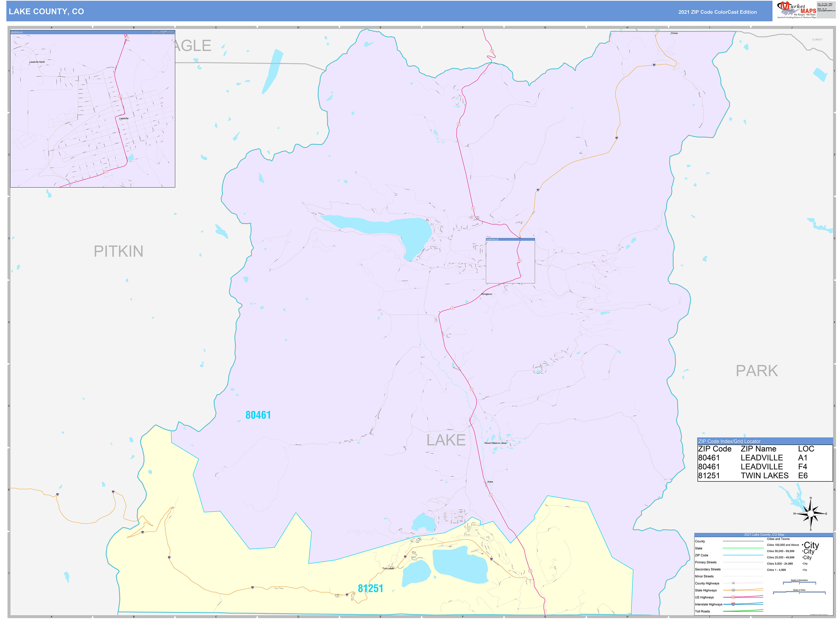Click the County Highways 123 marker in legend
840x619 pixels.
(733, 583)
